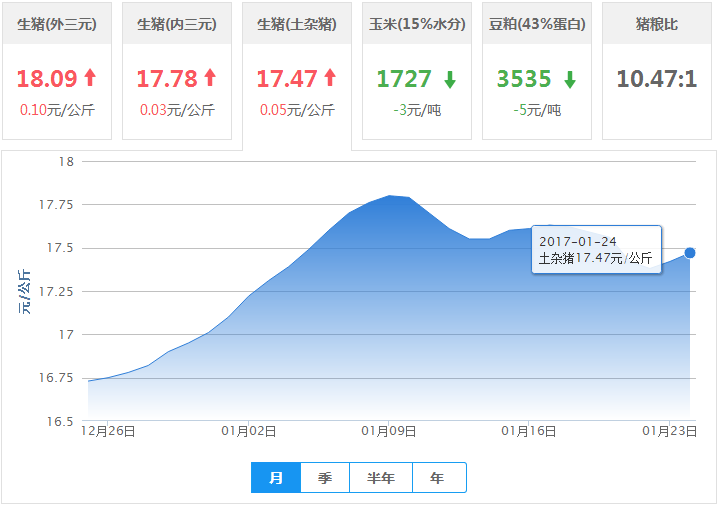Open the 生猪(内三元) price tab
The width and height of the screenshot is (721, 509).
(177, 71)
